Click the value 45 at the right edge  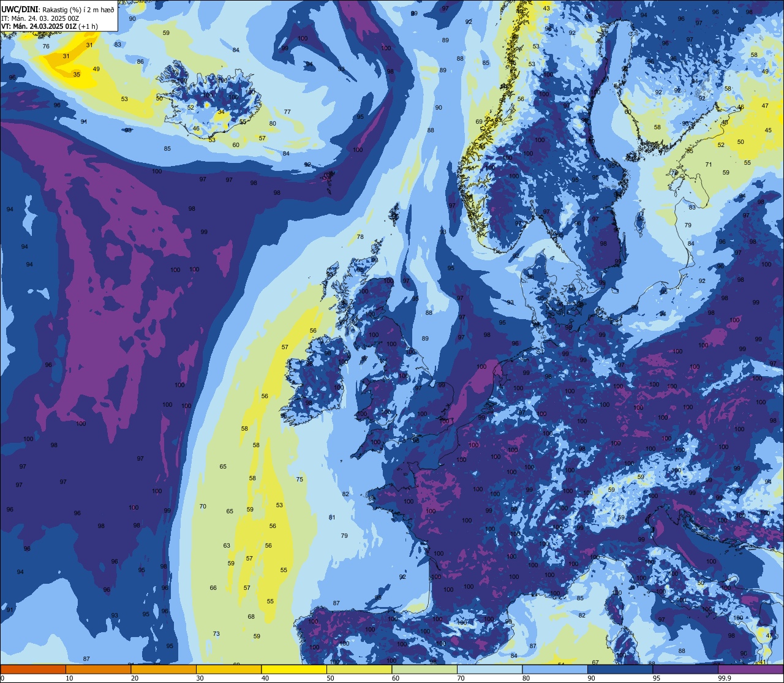768,130
